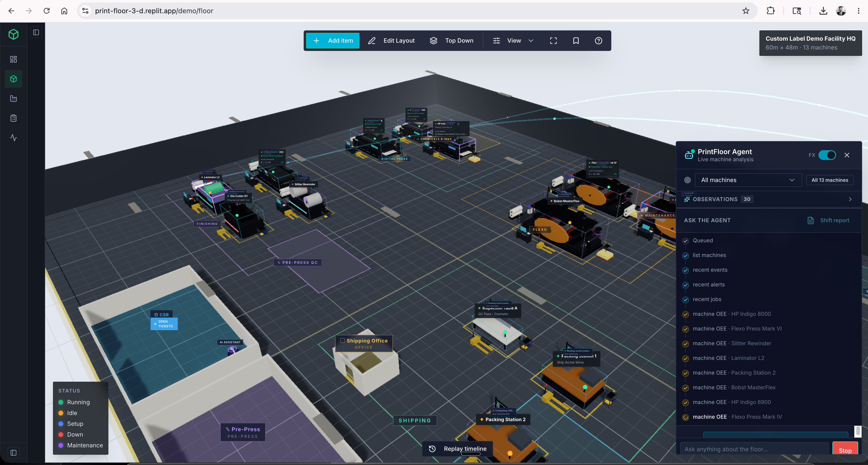Open browser downloads icon

823,11
